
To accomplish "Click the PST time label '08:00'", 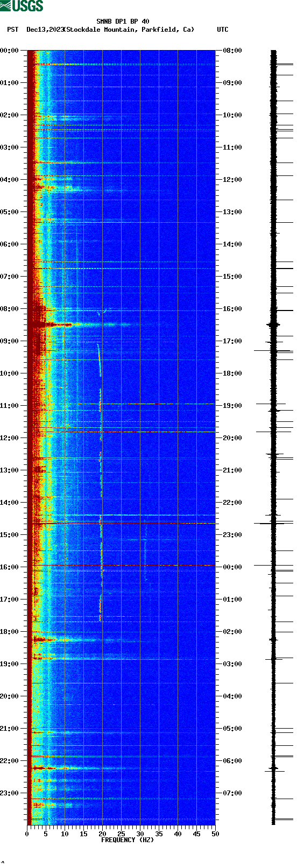I will (x=10, y=309).
